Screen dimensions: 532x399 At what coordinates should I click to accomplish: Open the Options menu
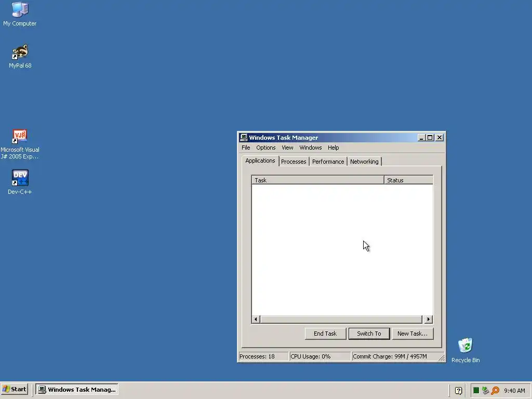[265, 148]
